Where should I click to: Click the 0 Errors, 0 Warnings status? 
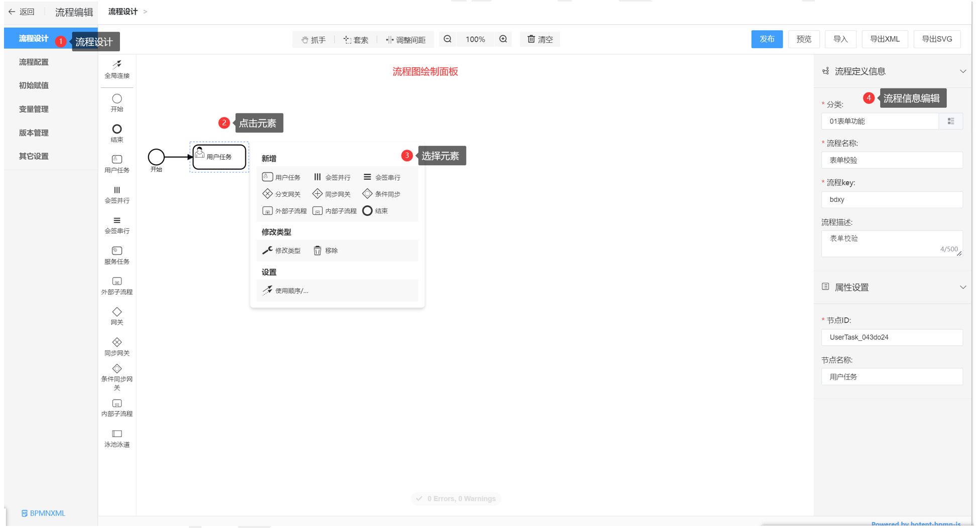coord(456,498)
